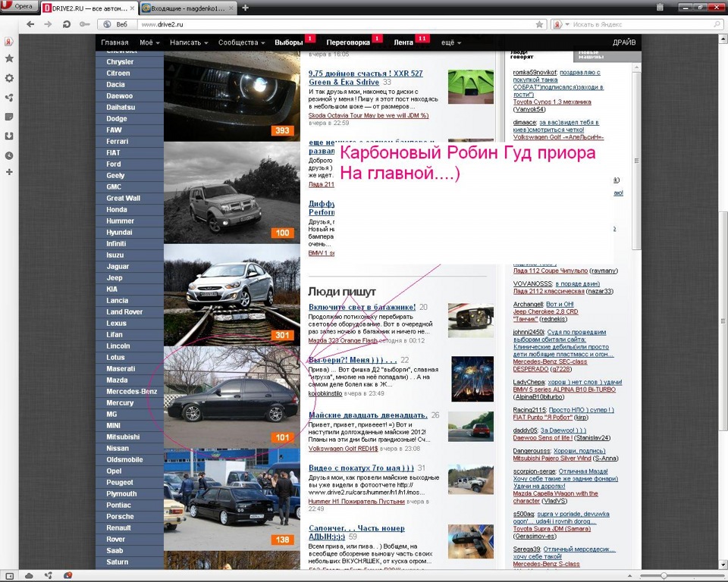The height and width of the screenshot is (582, 728).
Task: Open the Dodge SUV photo rated 100
Action: tap(232, 192)
